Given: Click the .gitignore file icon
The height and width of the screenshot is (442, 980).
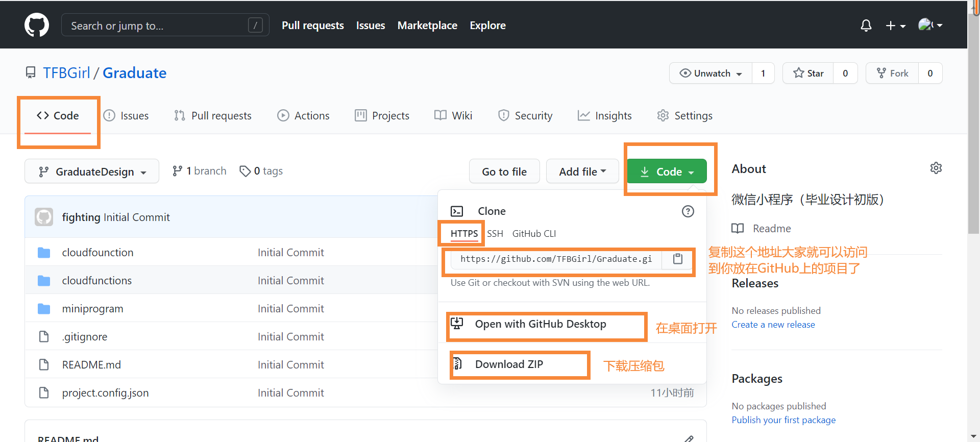Looking at the screenshot, I should 44,337.
